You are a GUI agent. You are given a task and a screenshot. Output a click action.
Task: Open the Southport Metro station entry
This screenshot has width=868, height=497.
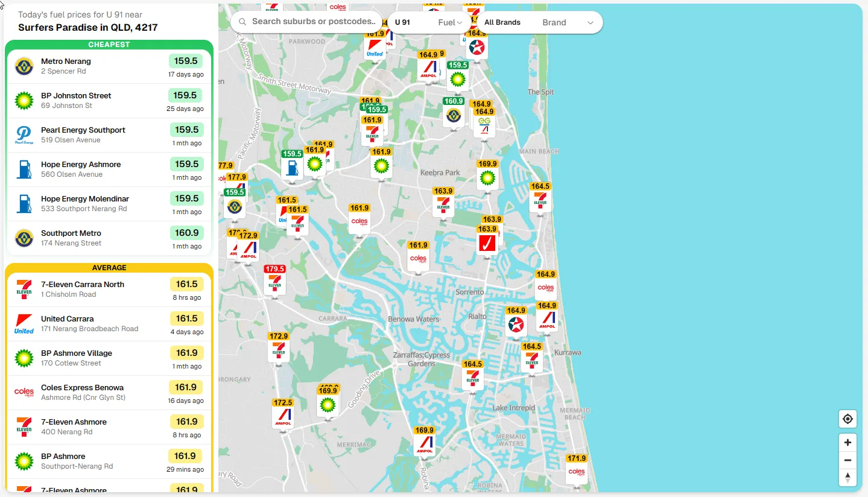109,238
